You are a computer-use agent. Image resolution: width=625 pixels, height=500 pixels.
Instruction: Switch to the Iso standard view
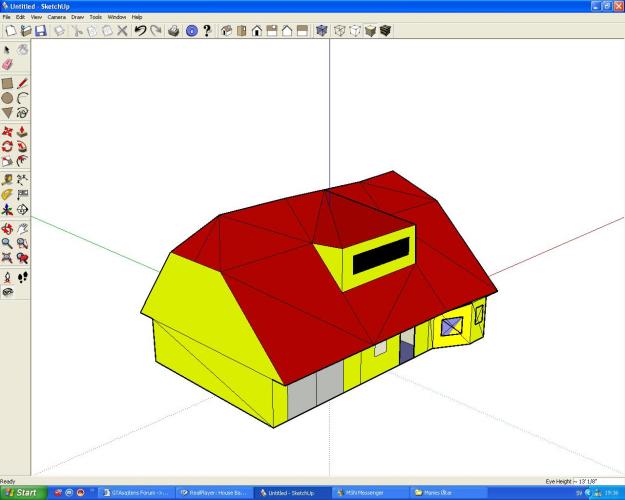tap(226, 31)
